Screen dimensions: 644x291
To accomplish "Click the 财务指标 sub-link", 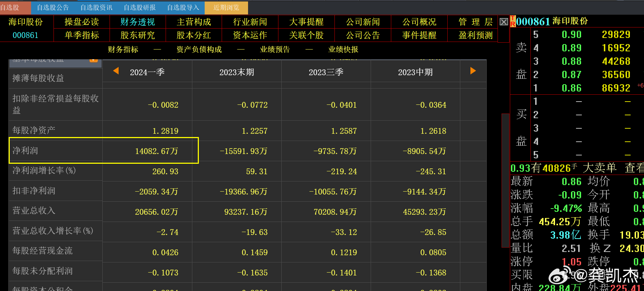I will [123, 50].
